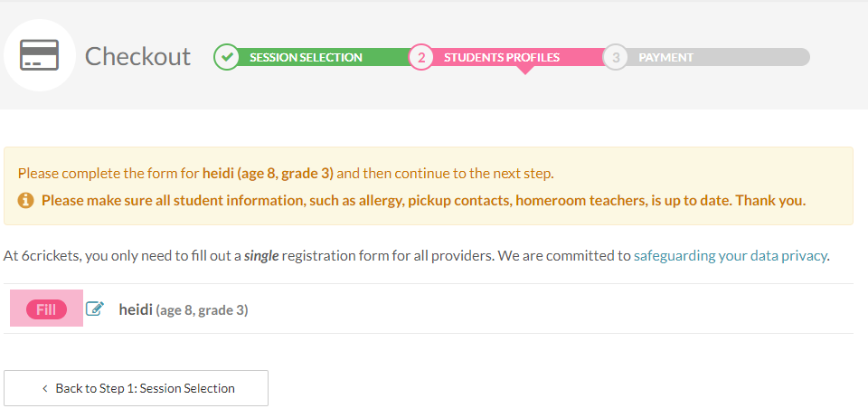Open safeguarding your data privacy link

(731, 256)
